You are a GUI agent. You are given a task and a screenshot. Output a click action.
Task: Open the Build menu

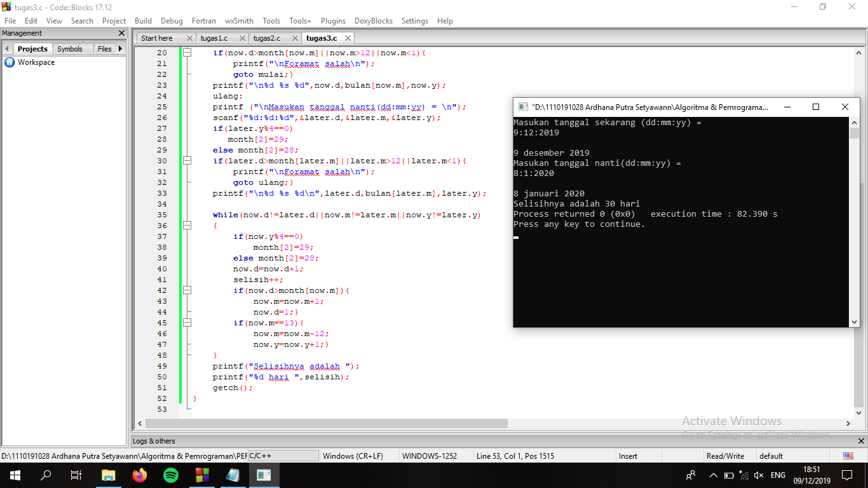pos(143,21)
